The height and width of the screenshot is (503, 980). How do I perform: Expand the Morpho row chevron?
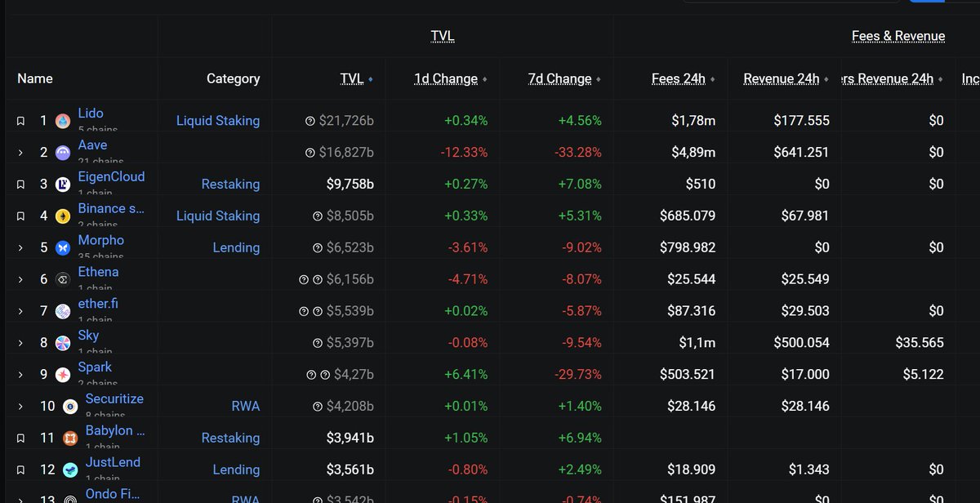(x=20, y=248)
